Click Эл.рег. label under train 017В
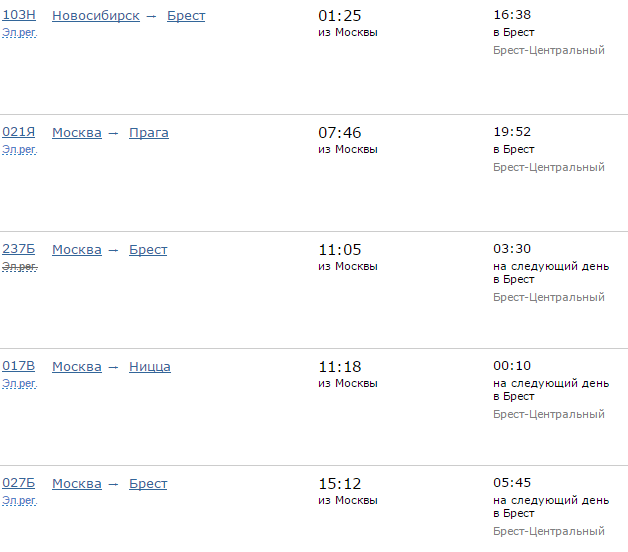 [x=19, y=384]
